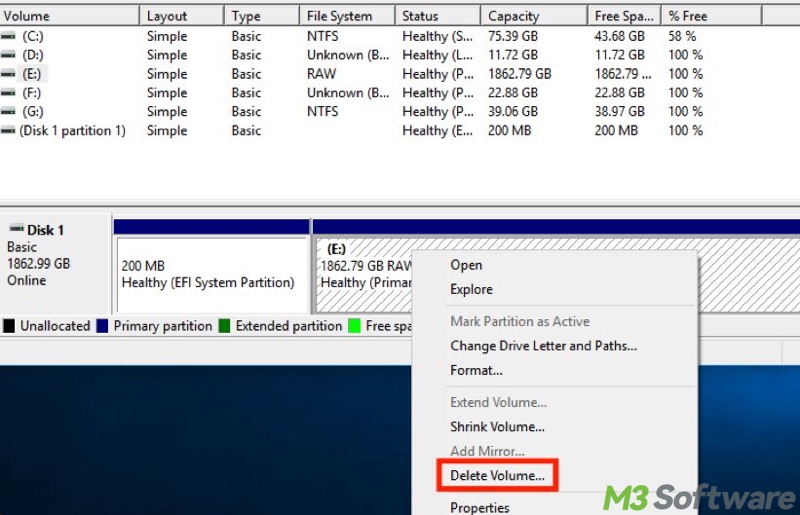Click the 38.97 GB free space cell
This screenshot has width=800, height=515.
(619, 111)
